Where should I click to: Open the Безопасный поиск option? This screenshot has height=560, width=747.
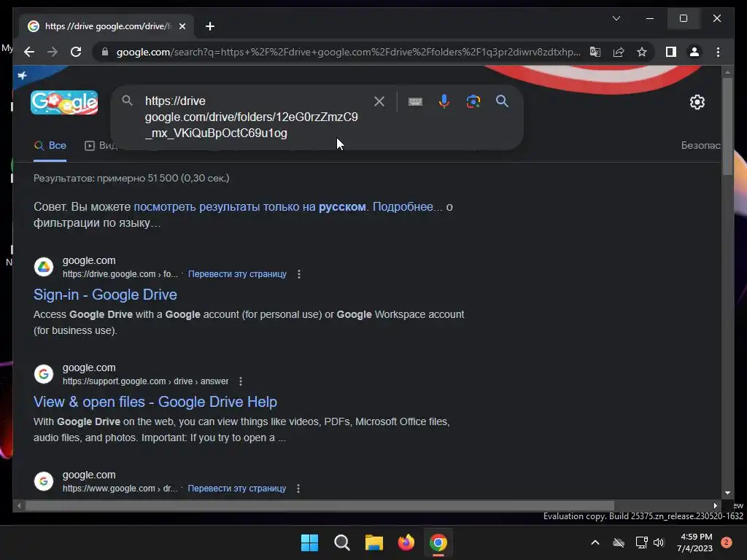point(700,146)
